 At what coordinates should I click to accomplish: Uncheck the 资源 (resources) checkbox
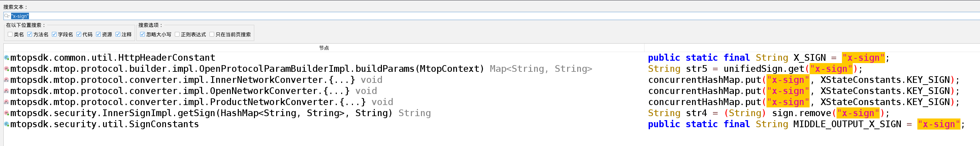point(99,35)
